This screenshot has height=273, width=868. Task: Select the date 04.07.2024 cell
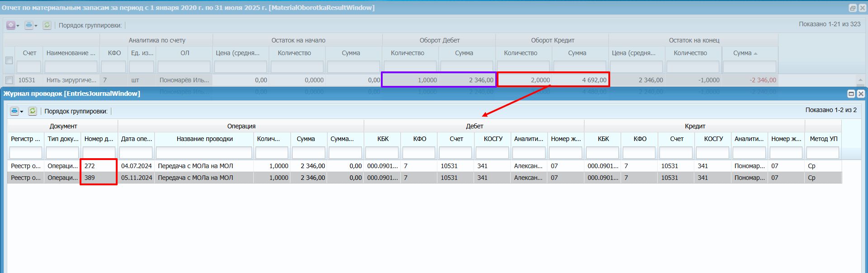click(x=137, y=166)
